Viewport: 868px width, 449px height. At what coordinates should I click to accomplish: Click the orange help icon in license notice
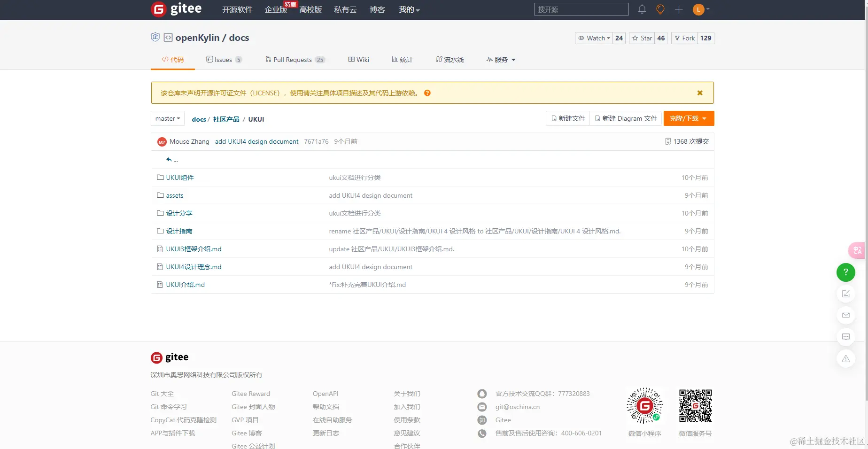pyautogui.click(x=427, y=93)
